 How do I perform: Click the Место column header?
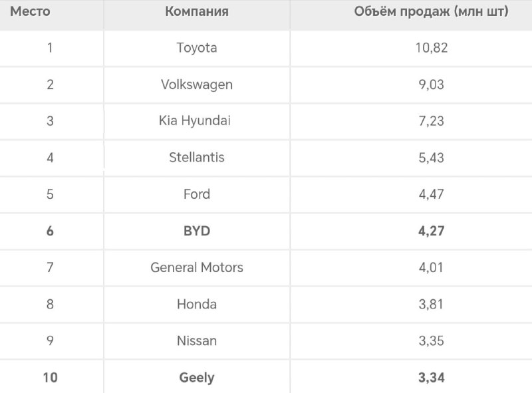(x=30, y=11)
